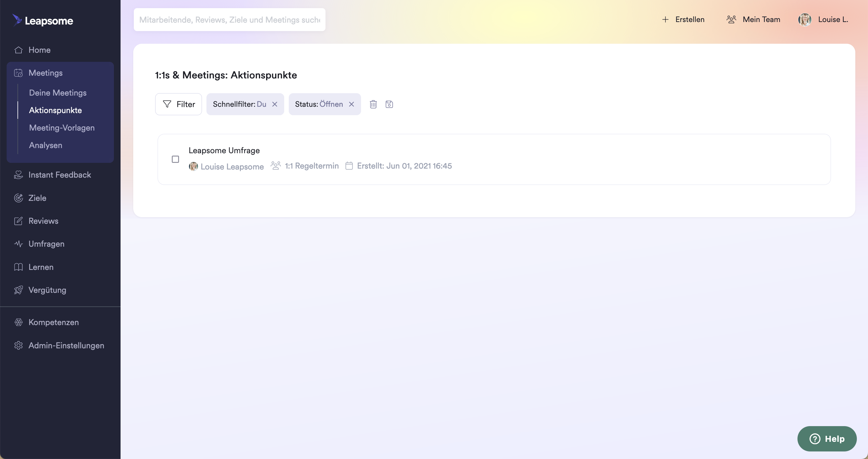Screen dimensions: 868x459
Task: Click the plus icon next to Erstellen
Action: click(x=665, y=20)
